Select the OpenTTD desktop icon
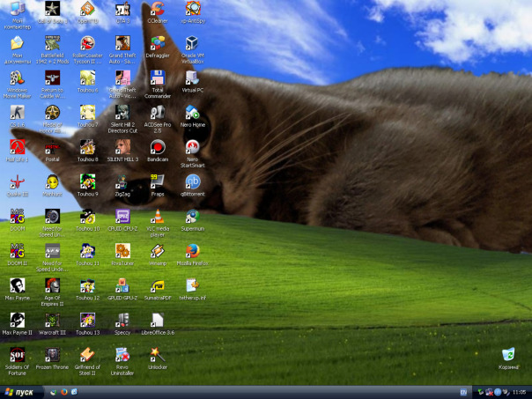The height and width of the screenshot is (399, 532). click(x=87, y=9)
